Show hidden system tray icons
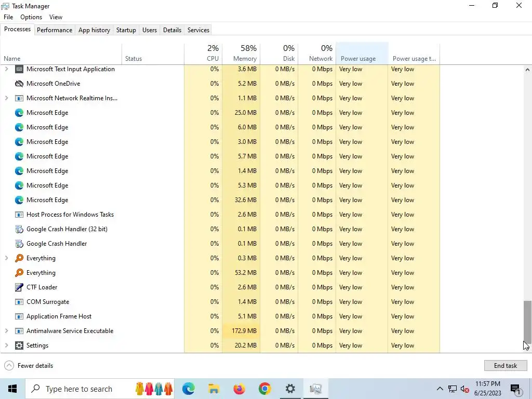The image size is (532, 399). (440, 389)
